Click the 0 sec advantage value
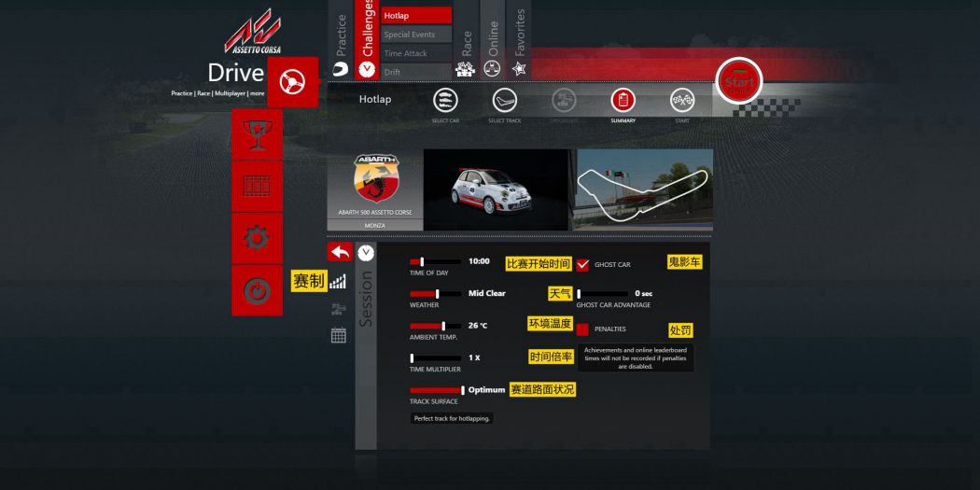 [x=644, y=293]
